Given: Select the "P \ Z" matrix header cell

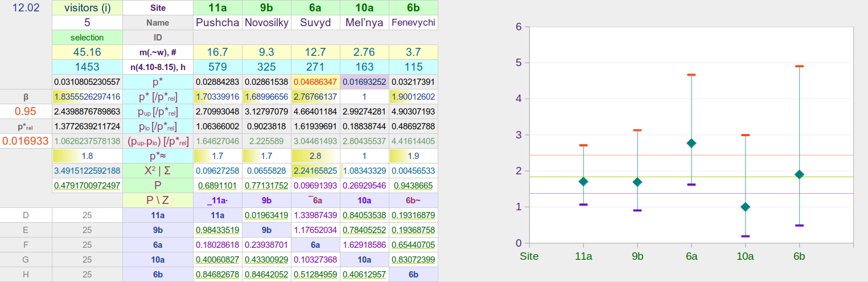Looking at the screenshot, I should pos(158,200).
